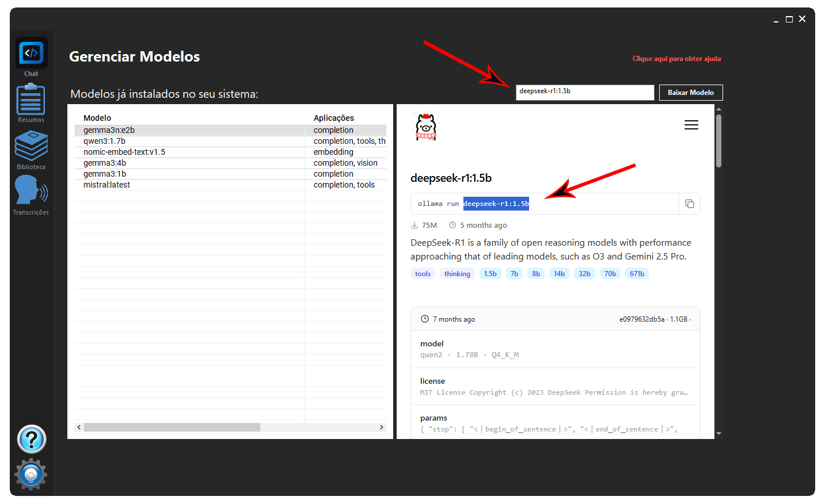Open the hamburger menu on Ollama page

tap(691, 125)
